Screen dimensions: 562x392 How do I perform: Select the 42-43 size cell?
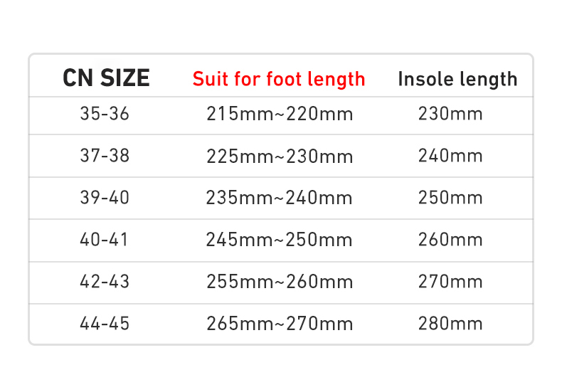pyautogui.click(x=105, y=282)
